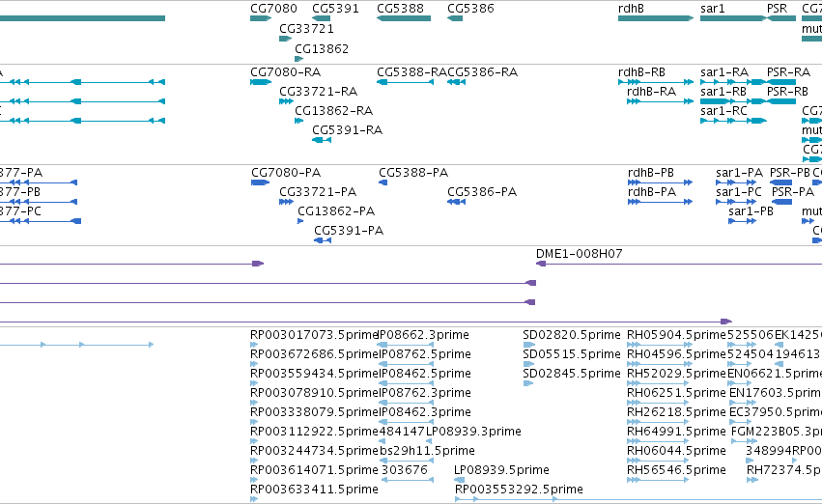Click the CG5391-RA transcript label
Viewport: 822px width, 504px height.
pos(347,130)
